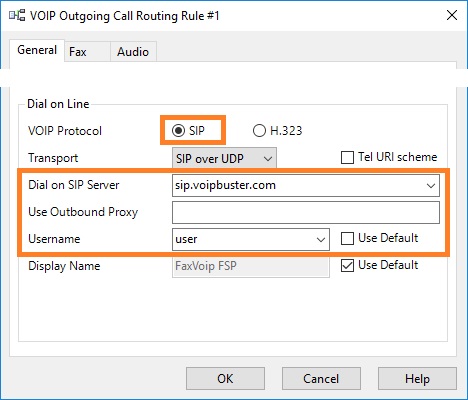This screenshot has width=468, height=400.
Task: Switch to the Audio tab
Action: click(x=133, y=52)
